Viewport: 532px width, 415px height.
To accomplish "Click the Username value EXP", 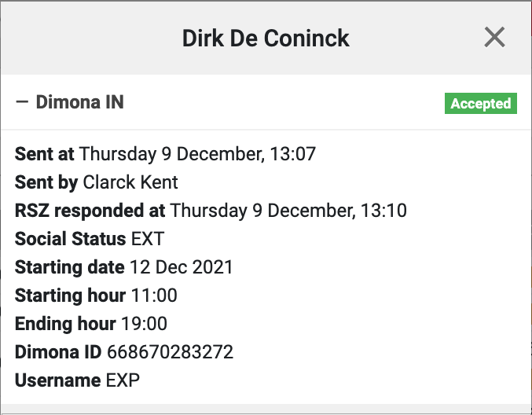I will pos(123,380).
